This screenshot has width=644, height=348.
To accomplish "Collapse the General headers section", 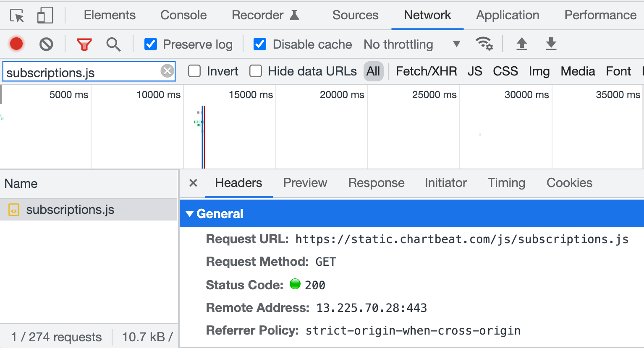I will pyautogui.click(x=190, y=214).
